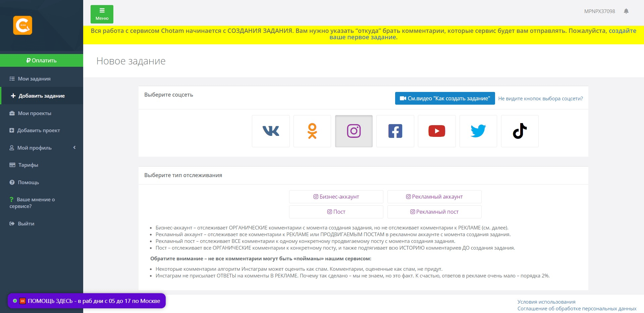The width and height of the screenshot is (644, 313).
Task: Choose Рекламный пост tracking type
Action: pos(434,212)
